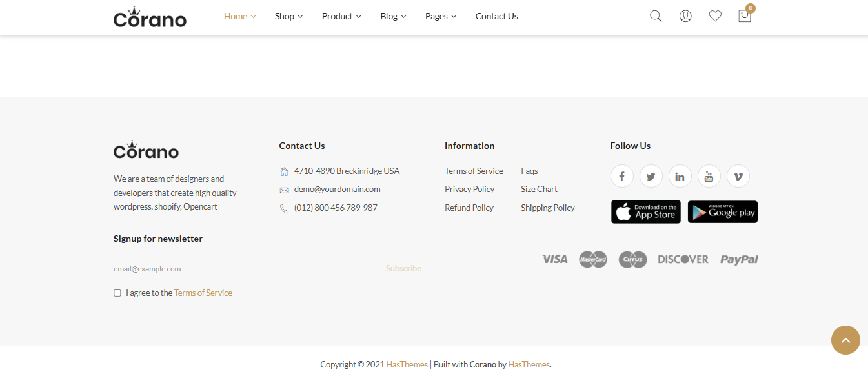The width and height of the screenshot is (868, 381).
Task: Open the search icon in header
Action: tap(656, 16)
